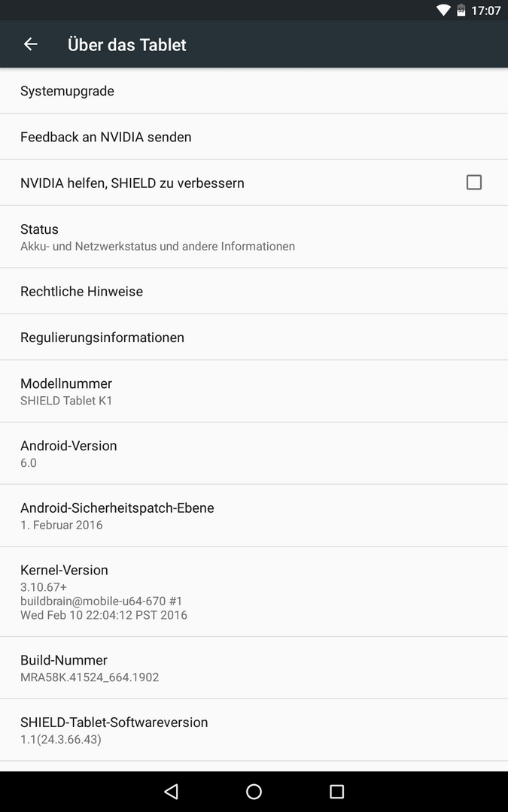Viewport: 508px width, 812px height.
Task: Tap the Android home circle button
Action: point(254,791)
